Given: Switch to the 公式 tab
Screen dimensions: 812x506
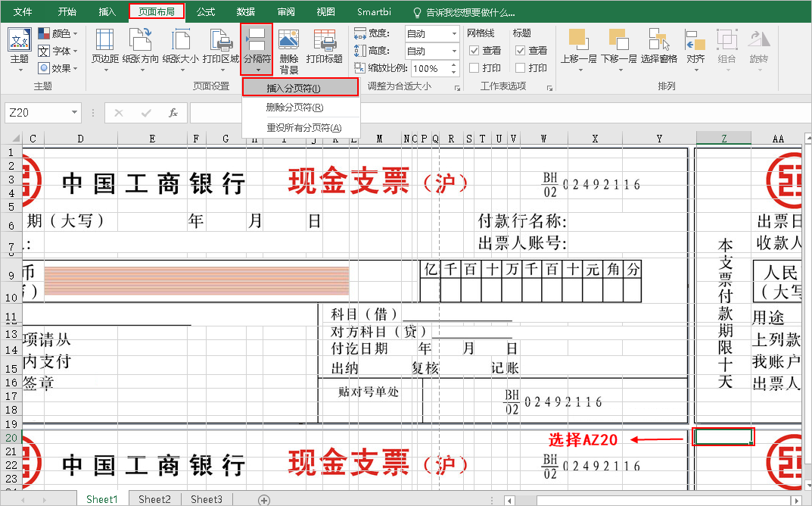Looking at the screenshot, I should pos(206,11).
